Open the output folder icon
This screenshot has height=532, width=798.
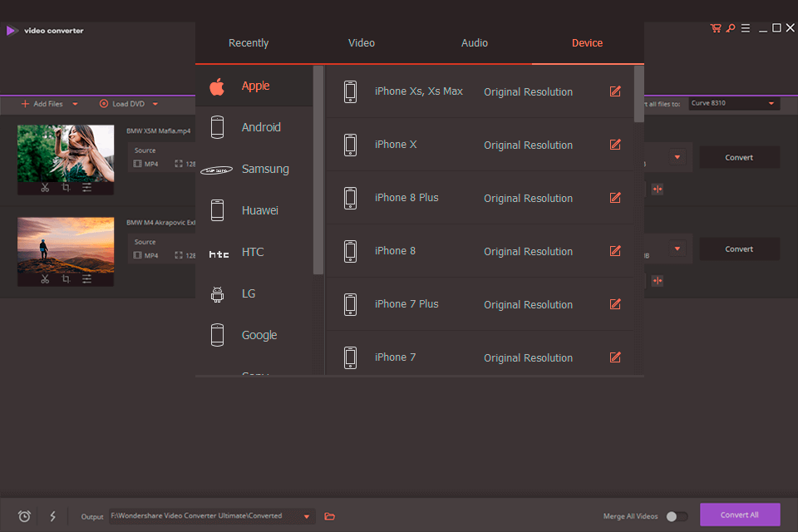[x=330, y=516]
